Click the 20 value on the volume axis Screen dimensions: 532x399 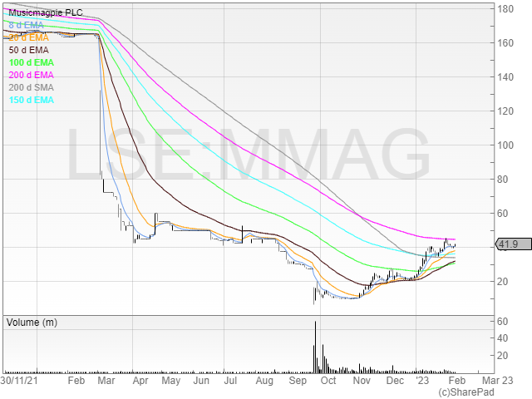(x=503, y=355)
